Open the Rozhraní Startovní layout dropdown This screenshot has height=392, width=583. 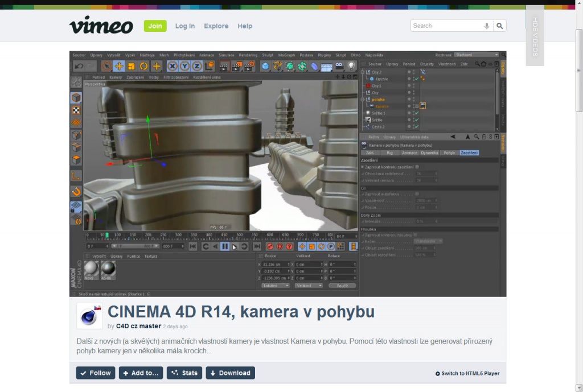click(x=477, y=55)
